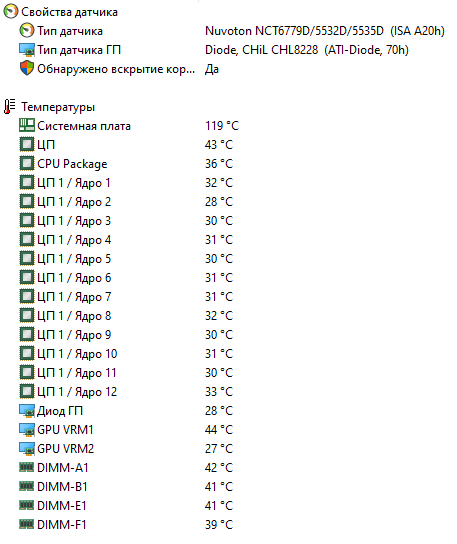Click the memory icon beside DIMM-B1

click(x=27, y=486)
